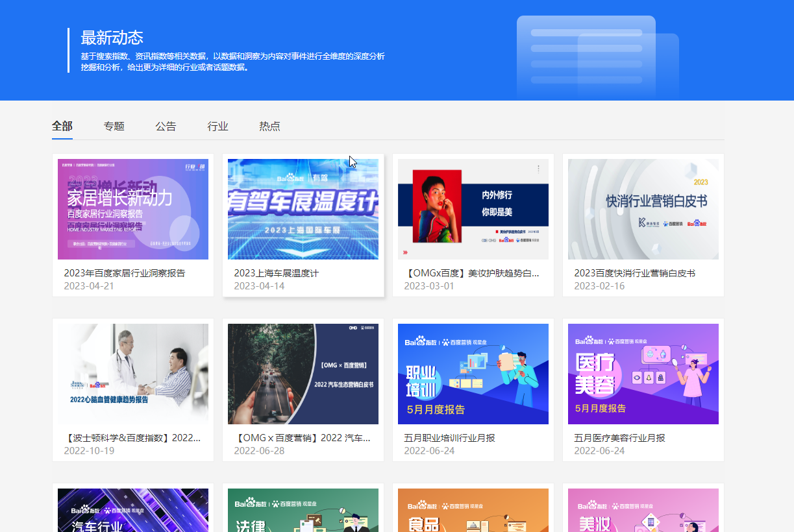
Task: Open the 【波士顿科学&百度指数】2022 title link
Action: coord(132,438)
